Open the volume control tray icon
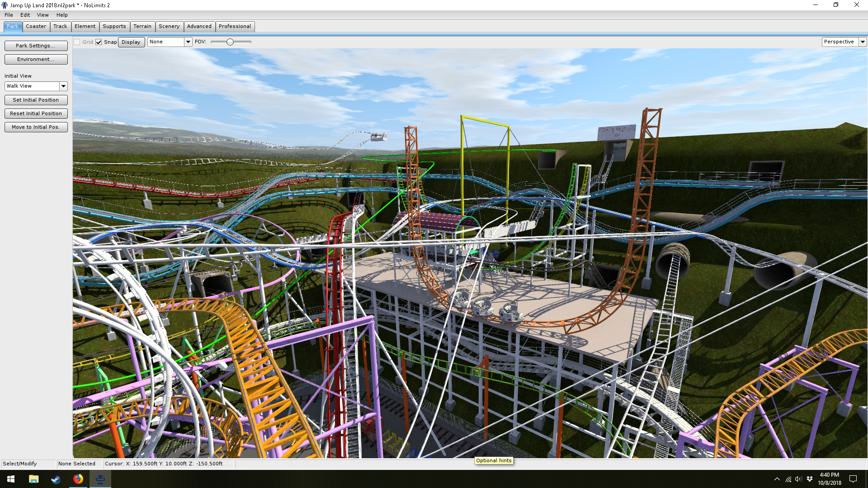The height and width of the screenshot is (488, 868). pyautogui.click(x=798, y=479)
